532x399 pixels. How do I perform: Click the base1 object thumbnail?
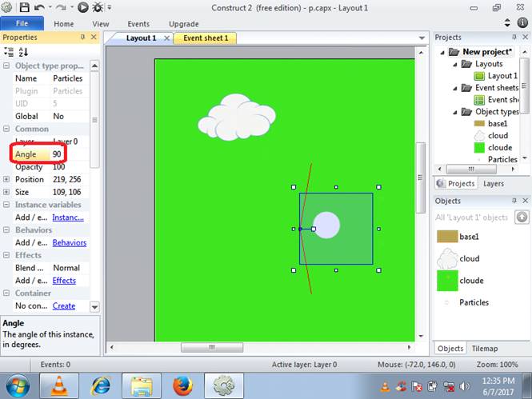pyautogui.click(x=447, y=237)
